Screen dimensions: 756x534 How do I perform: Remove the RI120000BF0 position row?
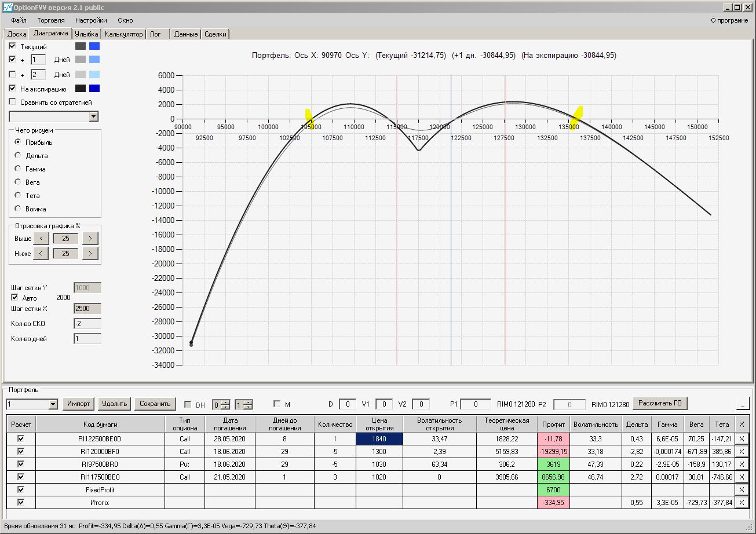tap(742, 451)
